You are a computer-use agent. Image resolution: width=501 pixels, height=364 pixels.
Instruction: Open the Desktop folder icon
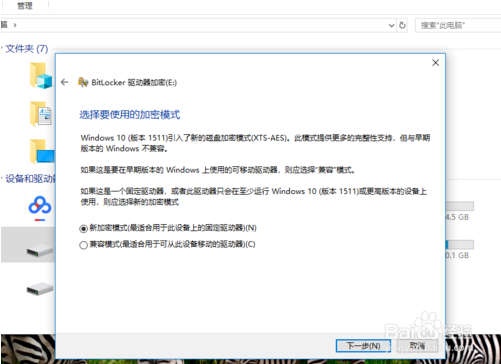click(41, 152)
